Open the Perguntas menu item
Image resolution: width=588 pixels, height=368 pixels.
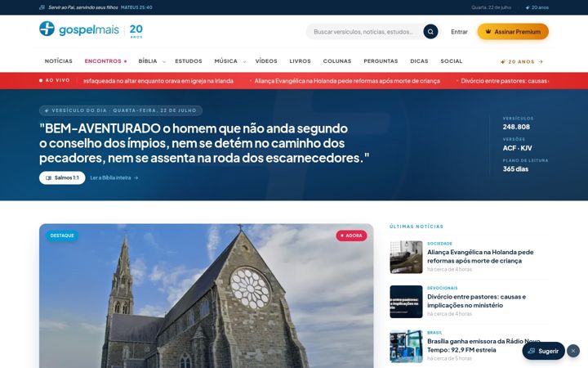pyautogui.click(x=381, y=61)
